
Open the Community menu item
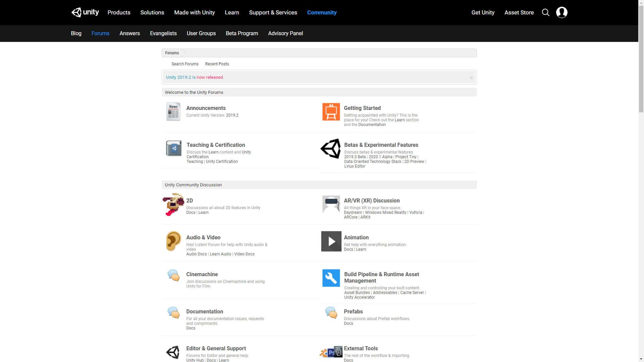[x=322, y=12]
